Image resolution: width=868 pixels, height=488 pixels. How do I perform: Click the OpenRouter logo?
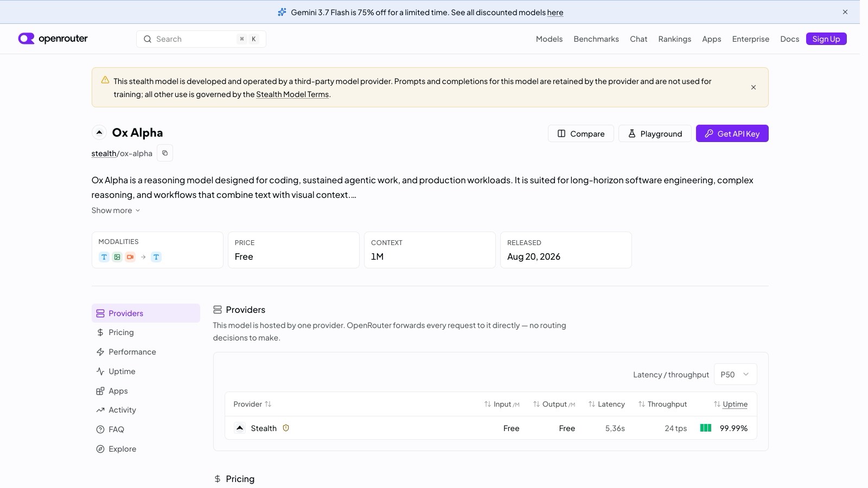53,38
